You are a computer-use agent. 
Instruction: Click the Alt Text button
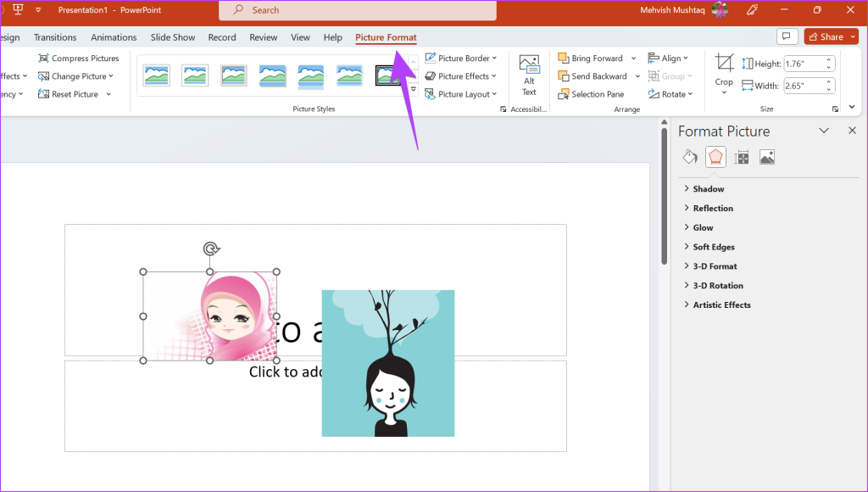pos(529,75)
